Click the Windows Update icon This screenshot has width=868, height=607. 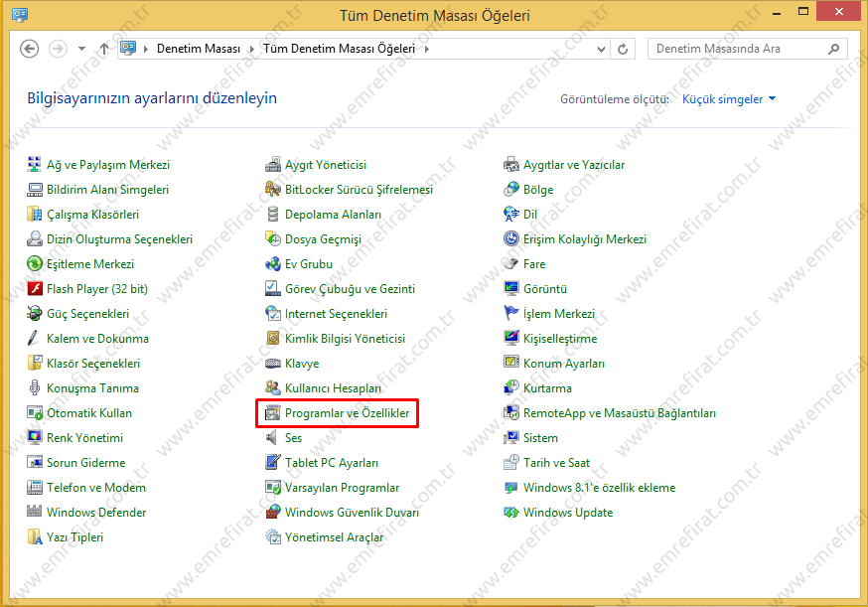pyautogui.click(x=511, y=513)
